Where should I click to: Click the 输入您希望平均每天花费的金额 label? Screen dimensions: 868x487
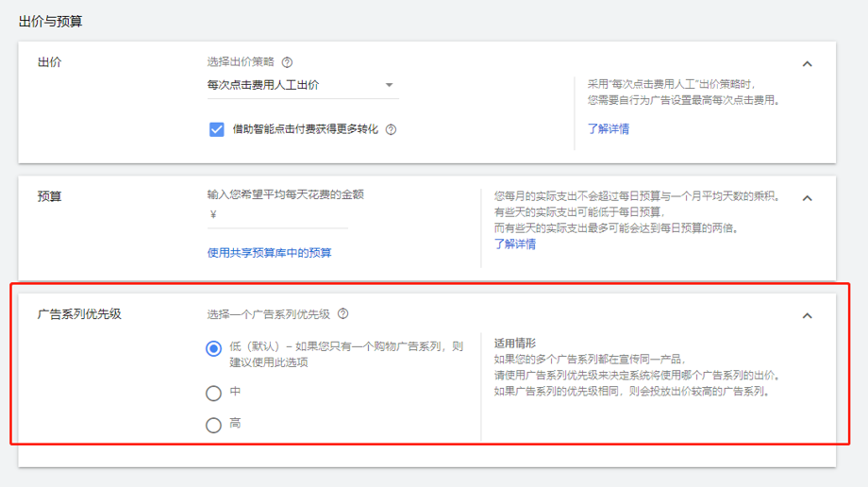coord(285,194)
